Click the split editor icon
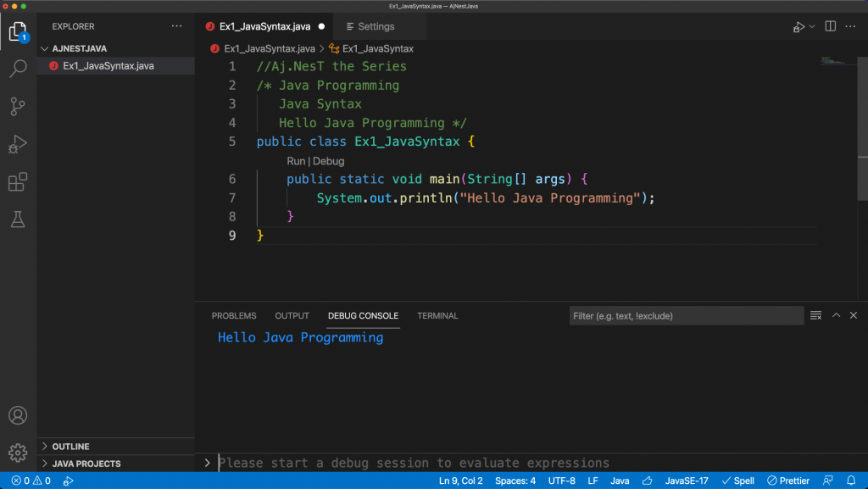This screenshot has height=489, width=868. (x=831, y=26)
